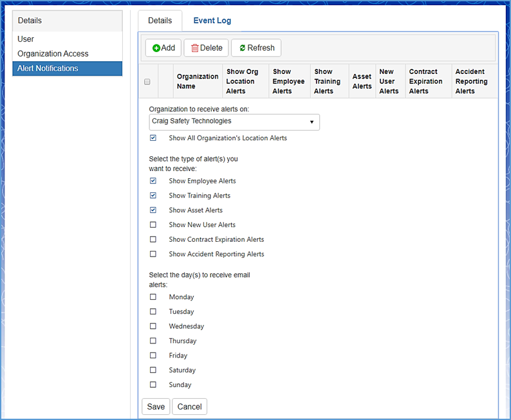Check the Monday checkbox
Viewport: 511px width, 420px height.
coord(153,297)
